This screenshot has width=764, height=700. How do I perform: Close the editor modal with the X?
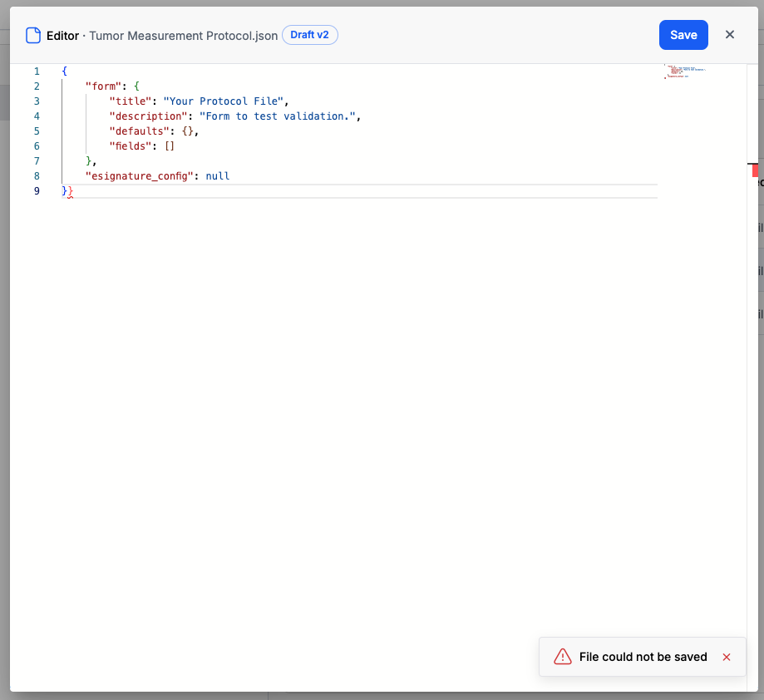(729, 35)
